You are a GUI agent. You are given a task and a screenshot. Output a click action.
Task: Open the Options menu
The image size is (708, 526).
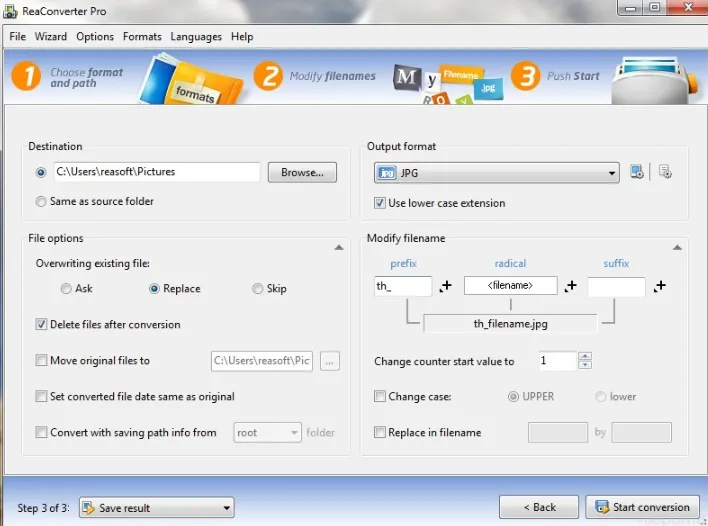pyautogui.click(x=95, y=37)
